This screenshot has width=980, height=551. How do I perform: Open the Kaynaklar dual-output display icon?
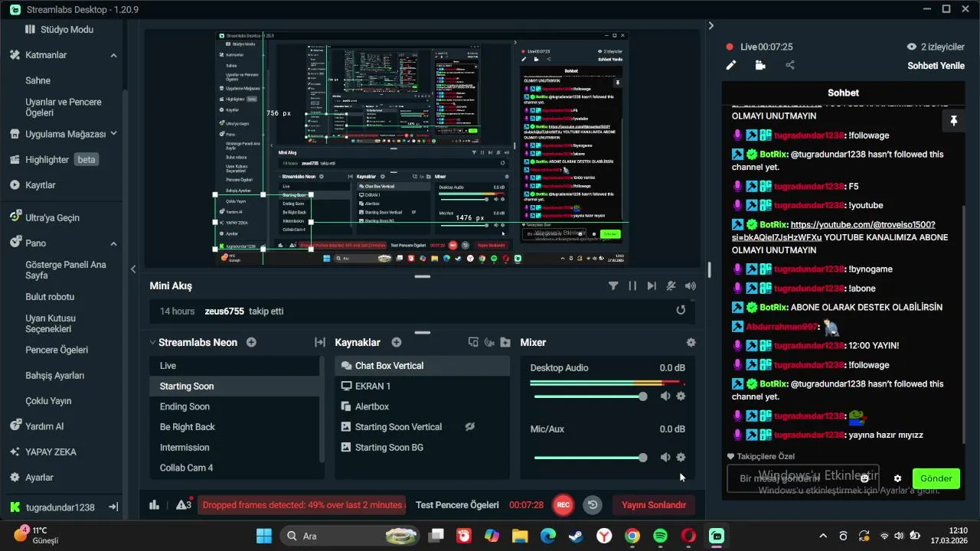click(x=473, y=342)
